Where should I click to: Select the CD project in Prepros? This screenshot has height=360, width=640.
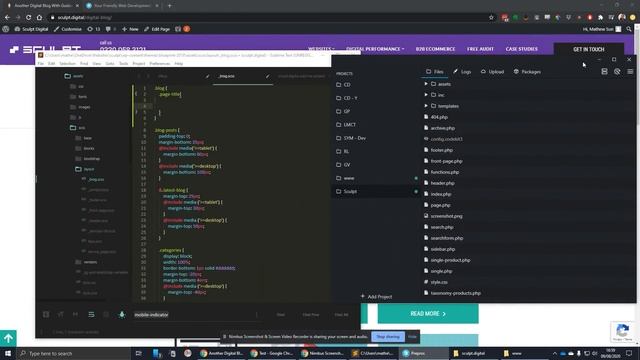pyautogui.click(x=376, y=84)
